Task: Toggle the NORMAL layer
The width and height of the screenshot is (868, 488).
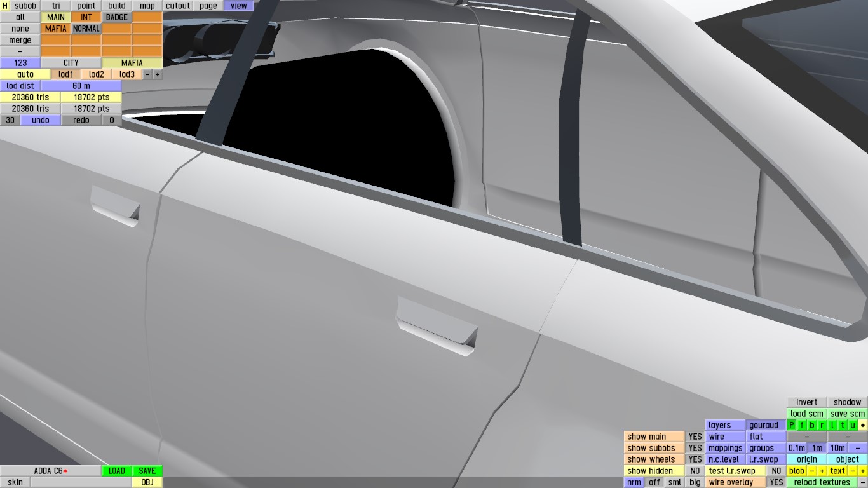Action: click(x=86, y=29)
